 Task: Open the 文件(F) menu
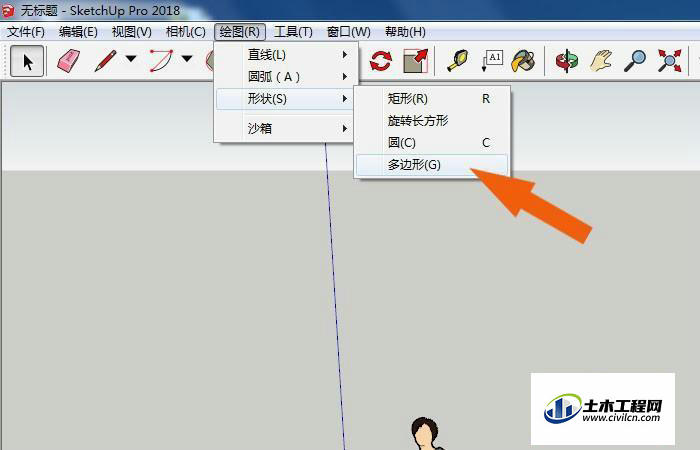26,32
